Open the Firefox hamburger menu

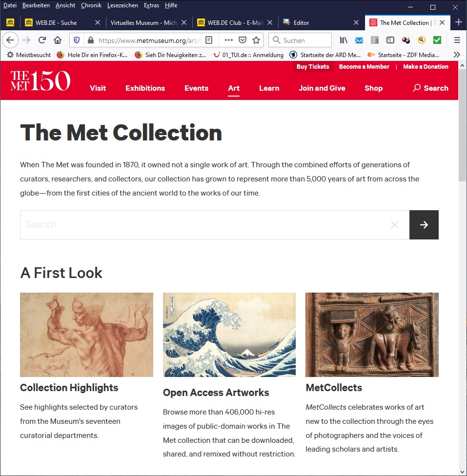(457, 40)
